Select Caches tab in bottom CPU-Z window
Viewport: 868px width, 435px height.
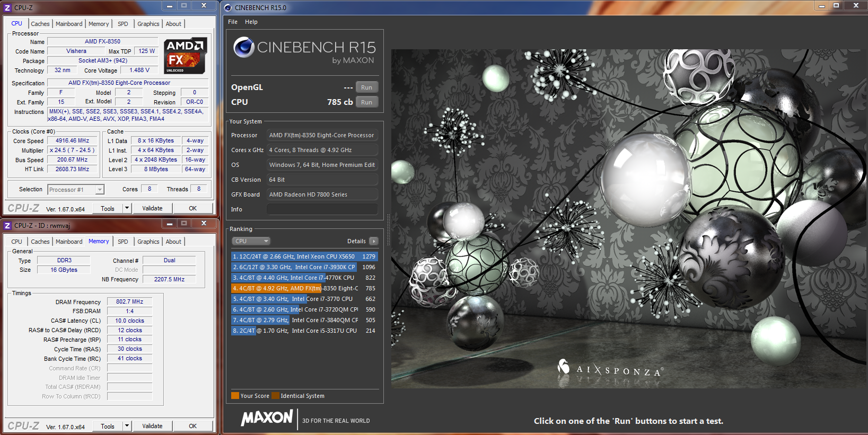click(40, 242)
